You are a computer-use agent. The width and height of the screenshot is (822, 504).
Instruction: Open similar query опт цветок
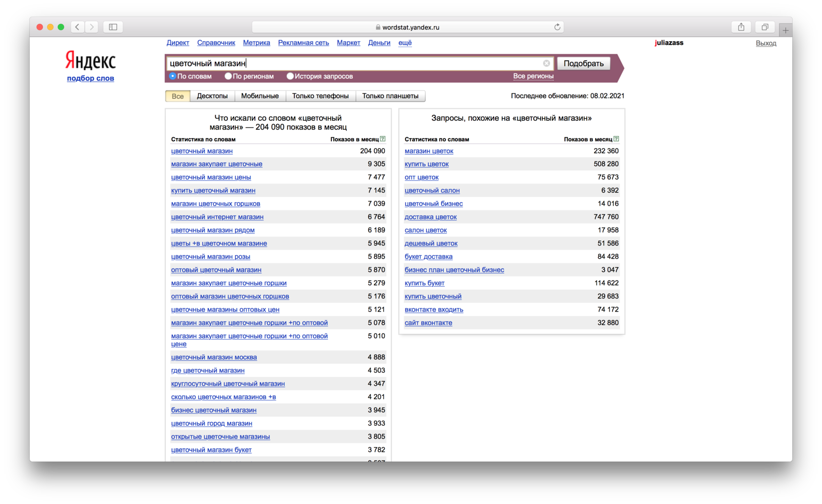click(422, 177)
